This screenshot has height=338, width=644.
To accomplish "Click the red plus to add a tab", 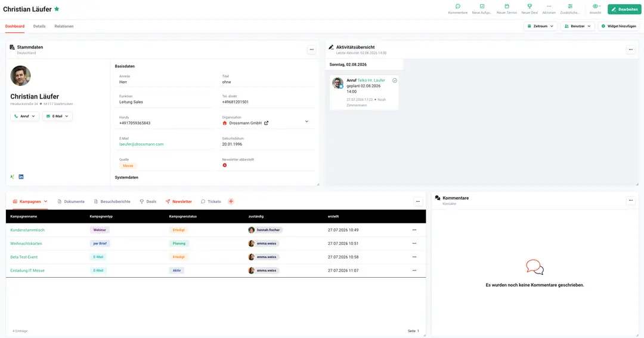I will point(231,201).
